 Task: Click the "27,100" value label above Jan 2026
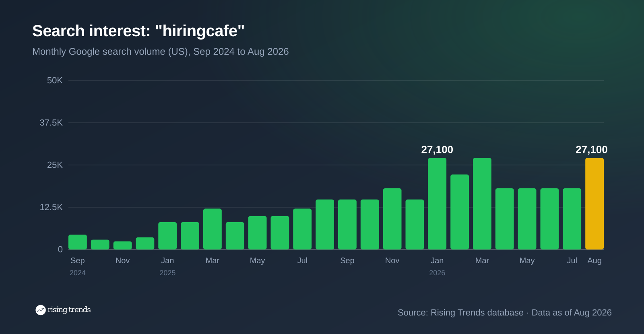(x=437, y=150)
